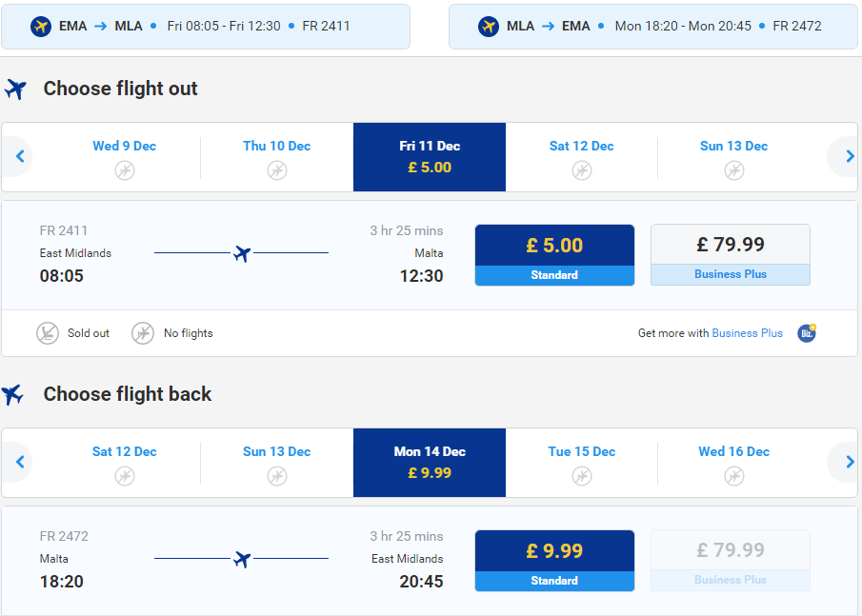Click the plane icon beside Choose flight out

click(x=15, y=89)
